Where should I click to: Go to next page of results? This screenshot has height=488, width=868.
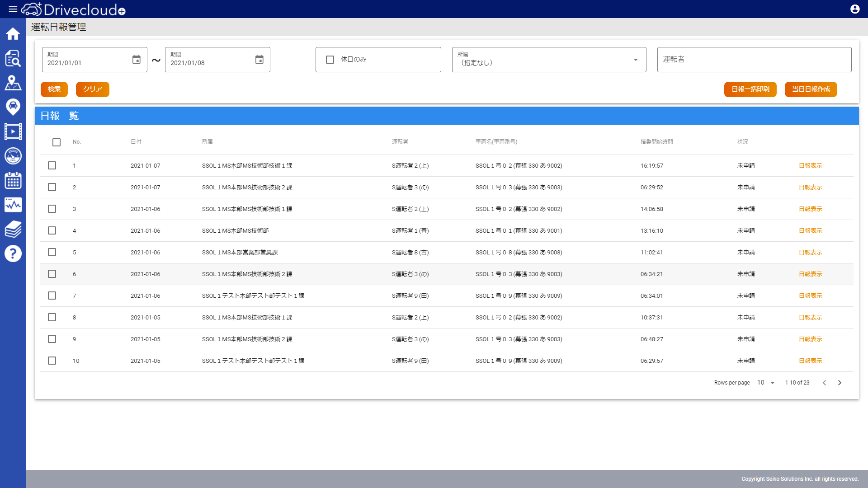pyautogui.click(x=840, y=383)
